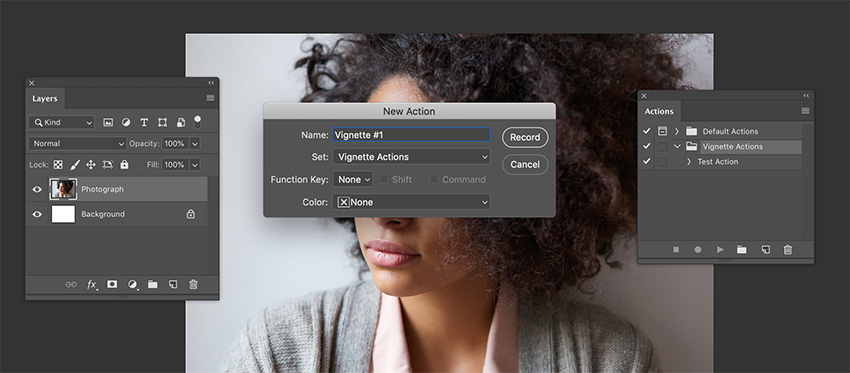Click the Record button
Viewport: 850px width, 373px height.
[525, 137]
